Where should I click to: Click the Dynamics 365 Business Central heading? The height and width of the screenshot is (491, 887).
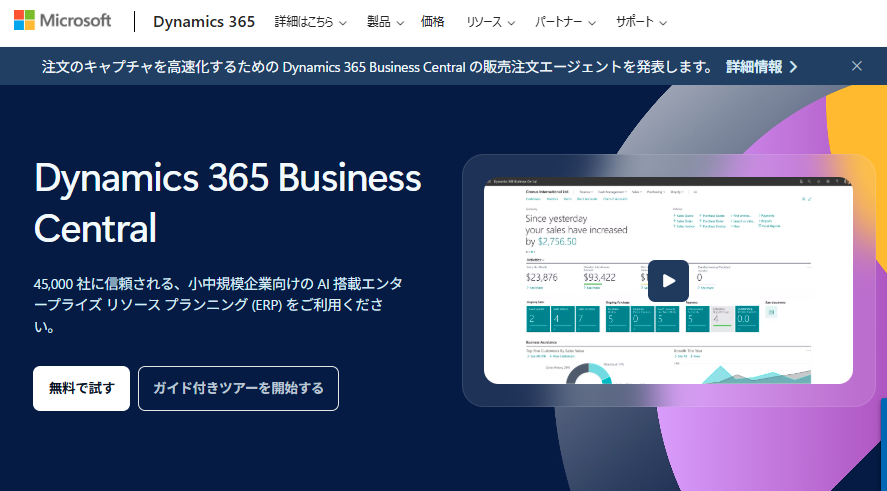pos(227,203)
